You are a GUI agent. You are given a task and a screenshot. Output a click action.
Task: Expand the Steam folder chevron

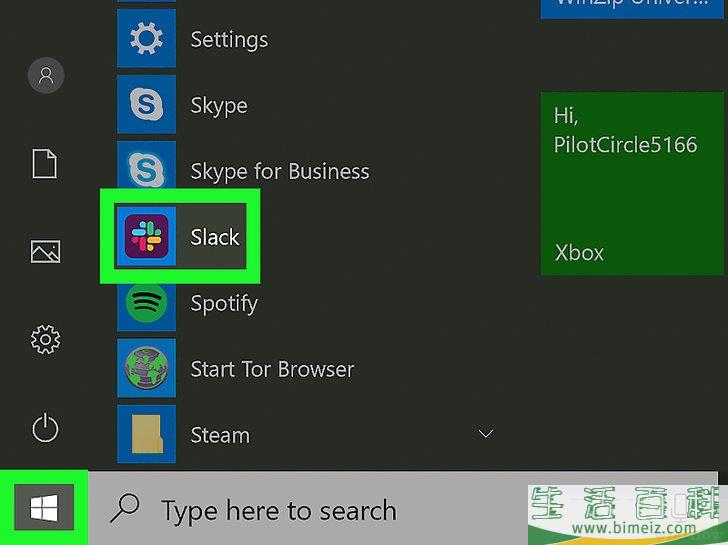coord(486,434)
